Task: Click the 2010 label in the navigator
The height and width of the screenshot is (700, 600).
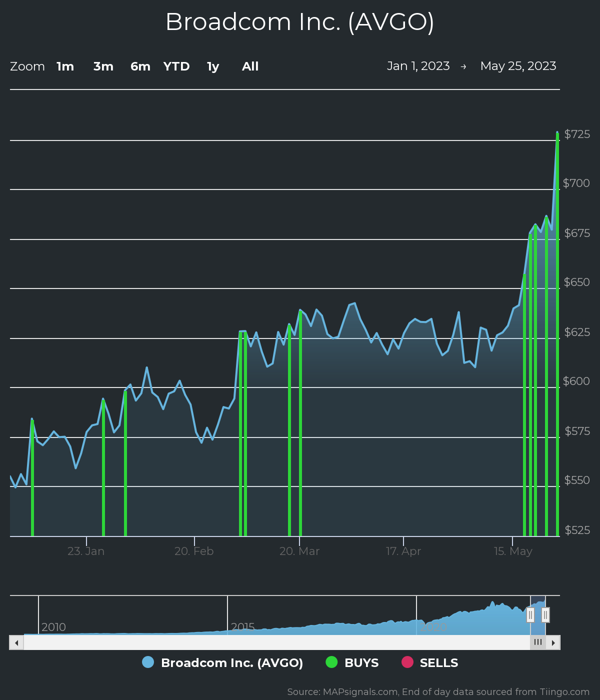Action: point(53,627)
